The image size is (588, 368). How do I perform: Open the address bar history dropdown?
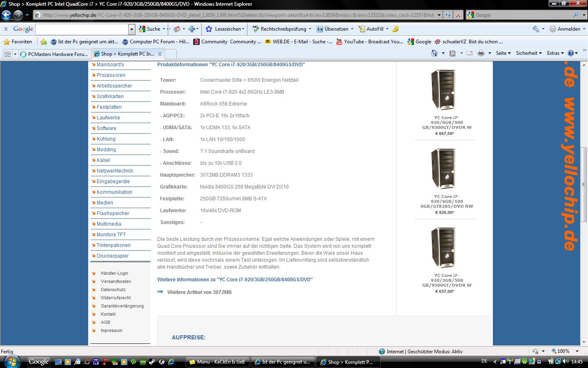(439, 15)
